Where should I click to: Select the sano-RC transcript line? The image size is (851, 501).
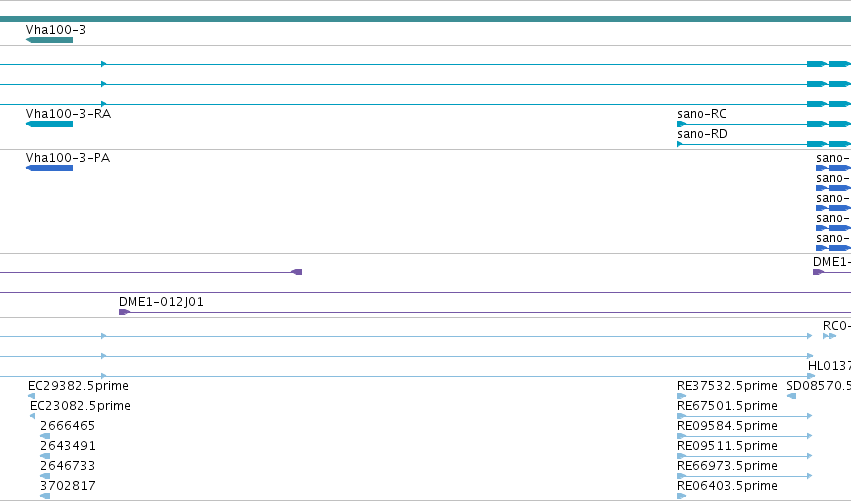[x=764, y=124]
